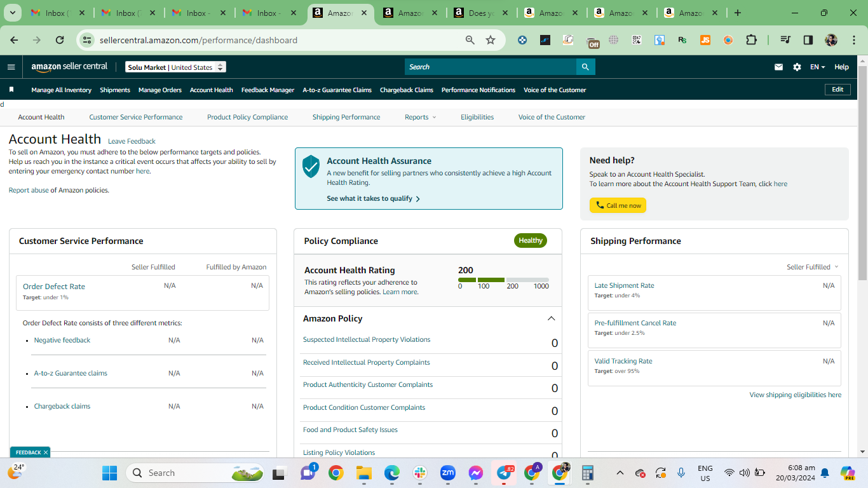Click the Report abuse link
The height and width of the screenshot is (488, 868).
tap(29, 190)
